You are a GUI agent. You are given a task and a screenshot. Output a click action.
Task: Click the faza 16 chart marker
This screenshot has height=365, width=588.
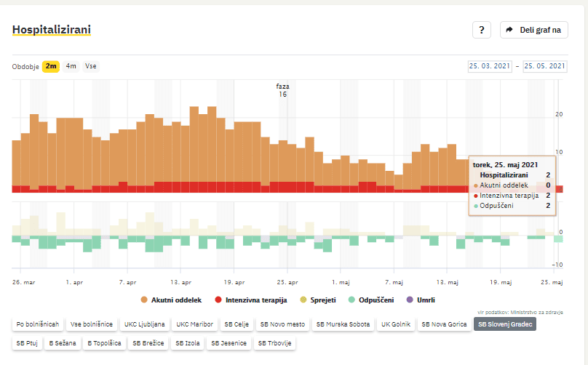282,90
